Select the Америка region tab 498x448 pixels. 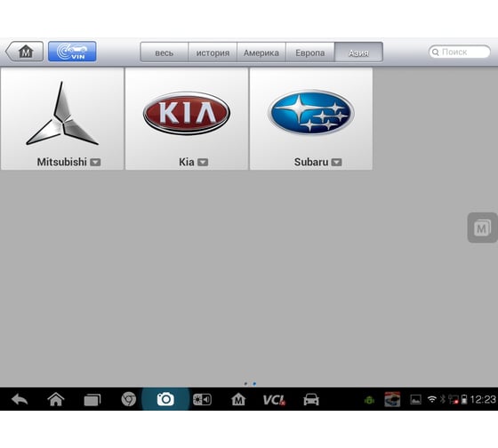click(261, 52)
